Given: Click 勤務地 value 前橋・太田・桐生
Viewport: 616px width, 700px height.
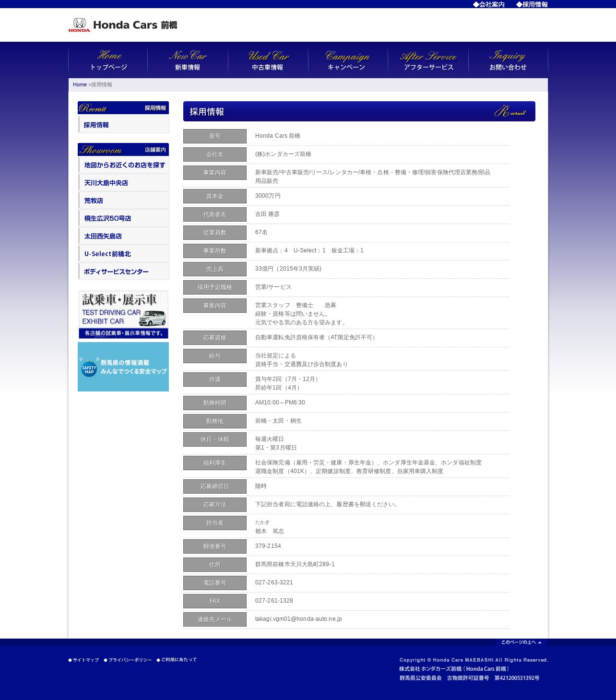Looking at the screenshot, I should [x=278, y=421].
